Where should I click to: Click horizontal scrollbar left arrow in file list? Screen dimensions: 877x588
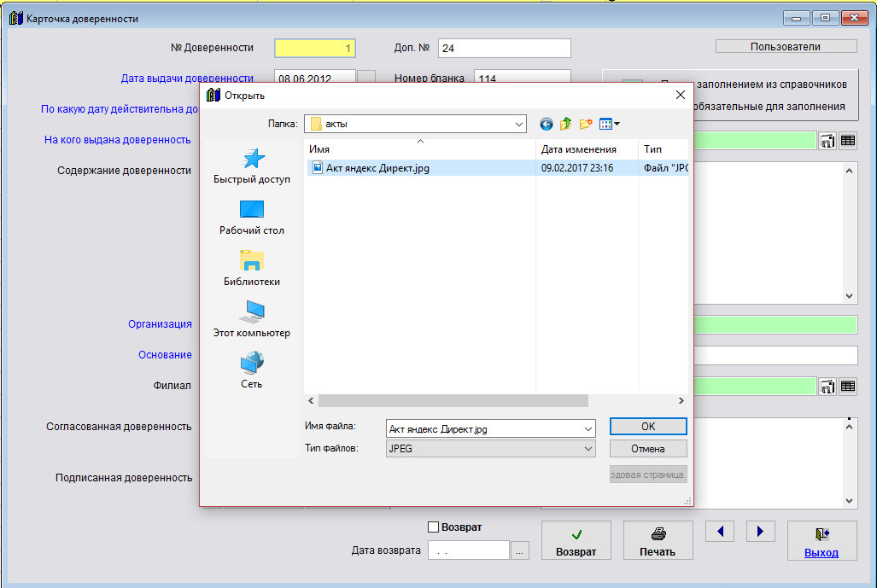pyautogui.click(x=311, y=401)
